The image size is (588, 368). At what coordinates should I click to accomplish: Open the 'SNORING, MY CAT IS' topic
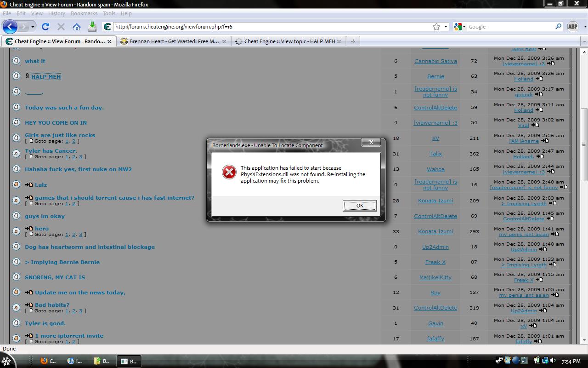pyautogui.click(x=55, y=277)
